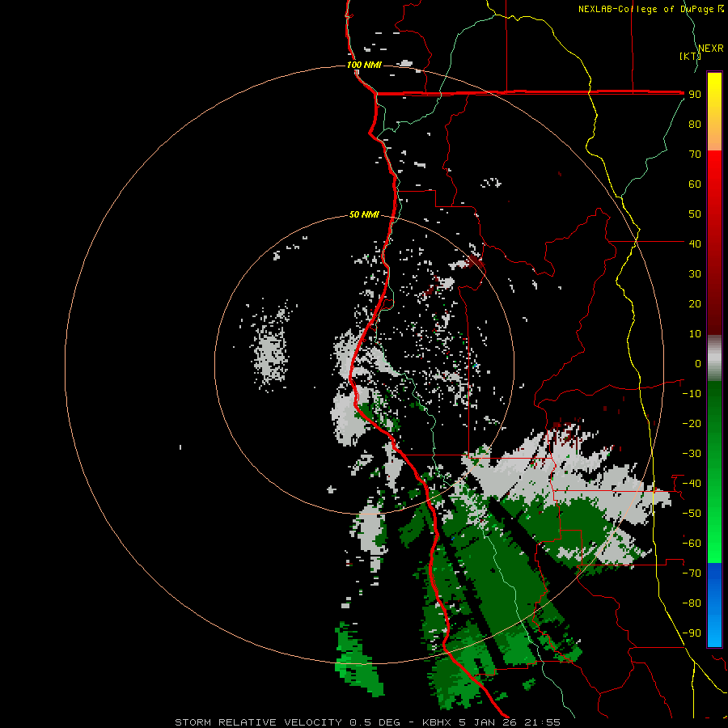This screenshot has width=728, height=728.
Task: Click the -50 value on the velocity scale
Action: [692, 514]
